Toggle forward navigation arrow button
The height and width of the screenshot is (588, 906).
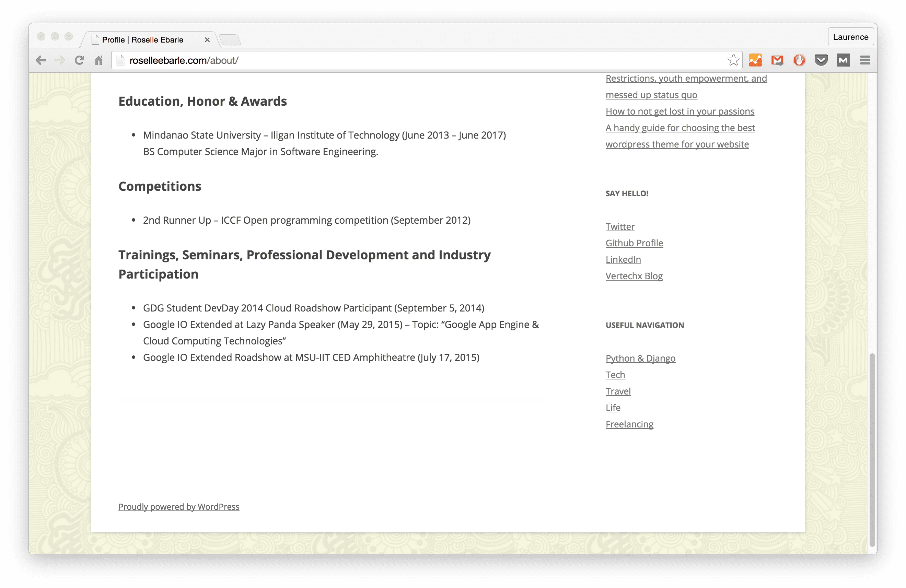click(x=59, y=60)
